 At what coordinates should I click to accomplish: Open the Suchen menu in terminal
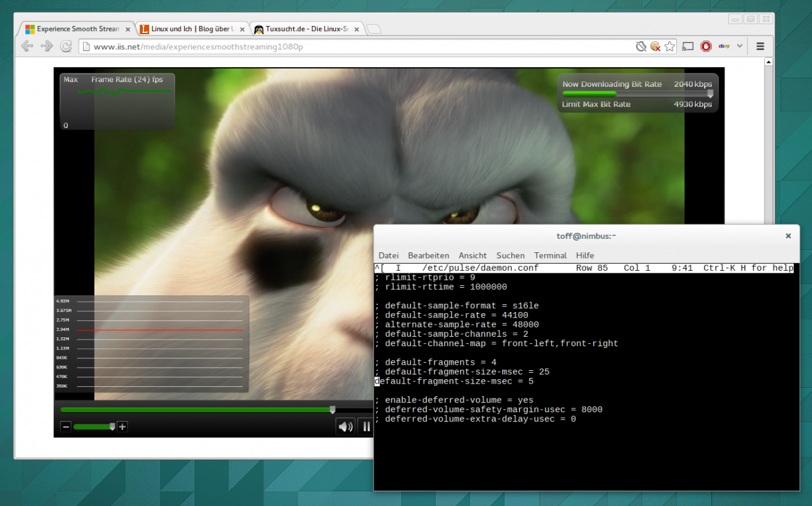(511, 256)
